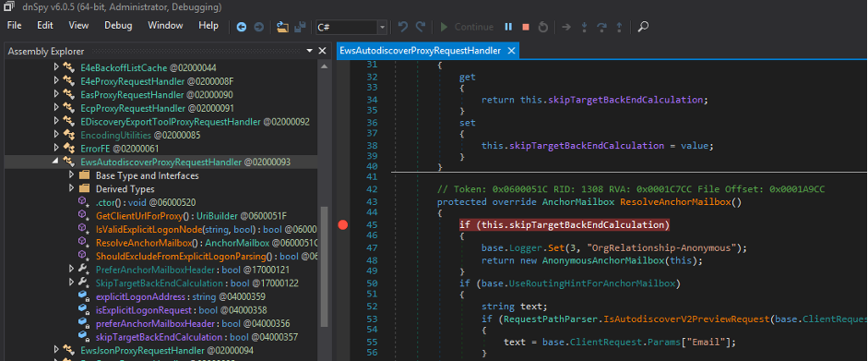Click the Derived Types folder icon
This screenshot has height=361, width=868.
tap(85, 188)
